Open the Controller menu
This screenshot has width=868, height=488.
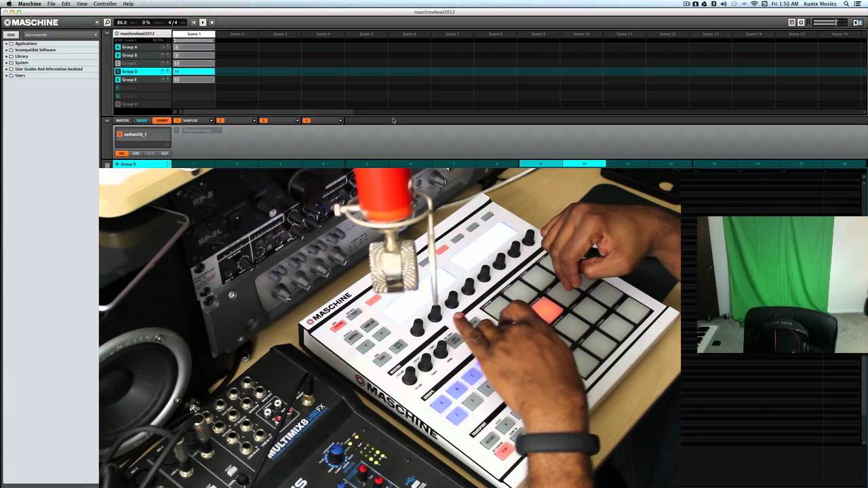pos(105,4)
